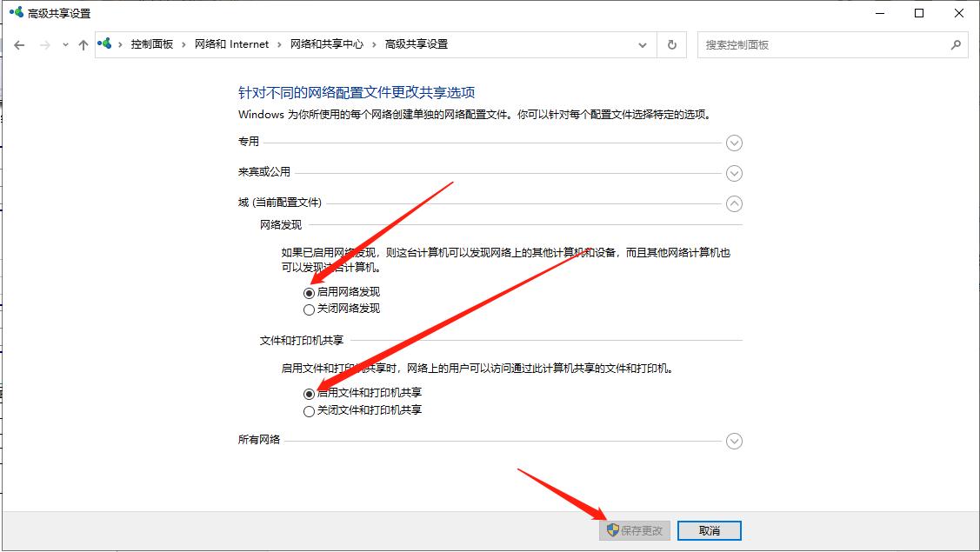
Task: Click the back navigation arrow
Action: pos(19,44)
